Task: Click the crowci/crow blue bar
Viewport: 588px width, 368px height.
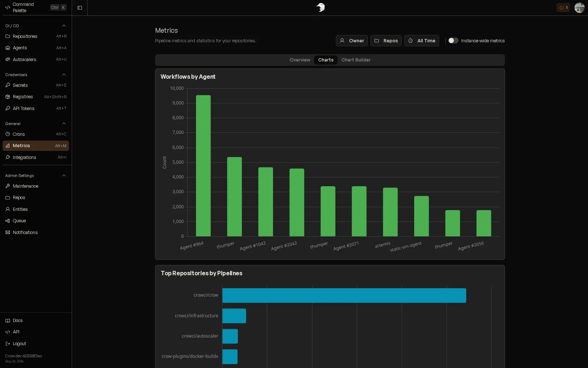Action: [x=344, y=296]
